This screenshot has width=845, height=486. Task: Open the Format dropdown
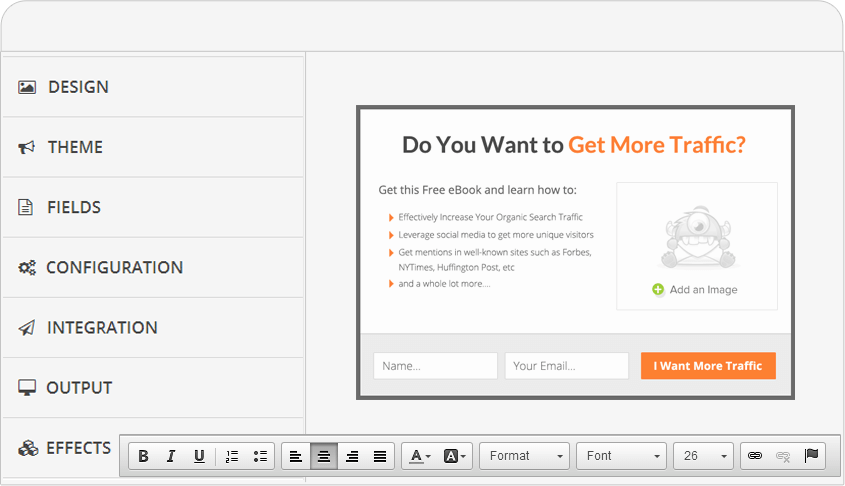tap(524, 456)
